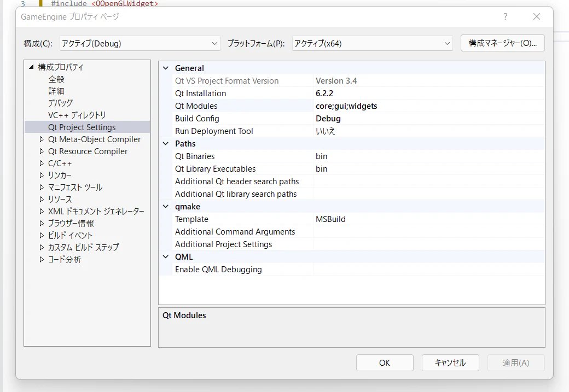Collapse the General property section

[166, 68]
